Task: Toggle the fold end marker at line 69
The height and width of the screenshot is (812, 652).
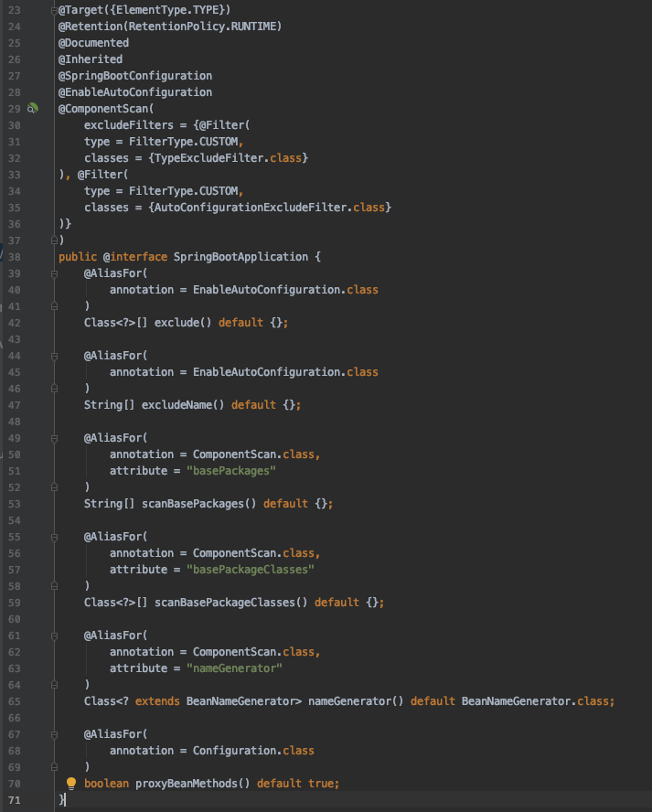Action: pyautogui.click(x=54, y=767)
